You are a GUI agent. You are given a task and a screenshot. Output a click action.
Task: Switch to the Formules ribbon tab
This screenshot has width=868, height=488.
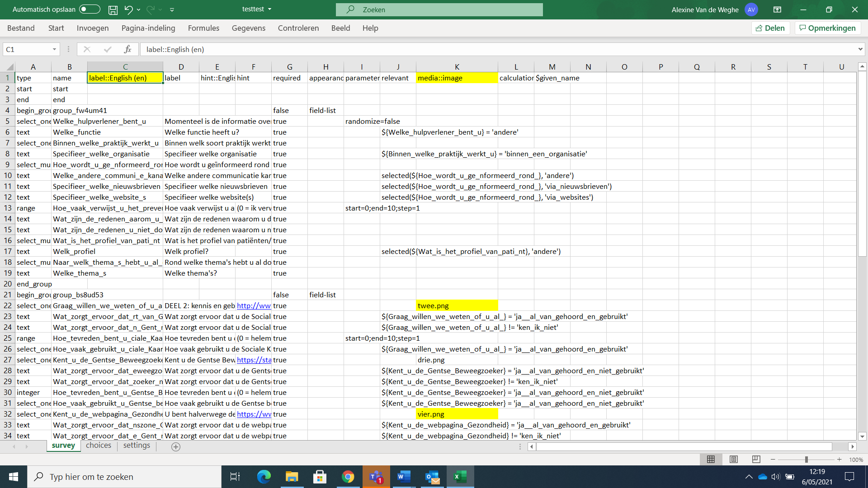pos(203,28)
